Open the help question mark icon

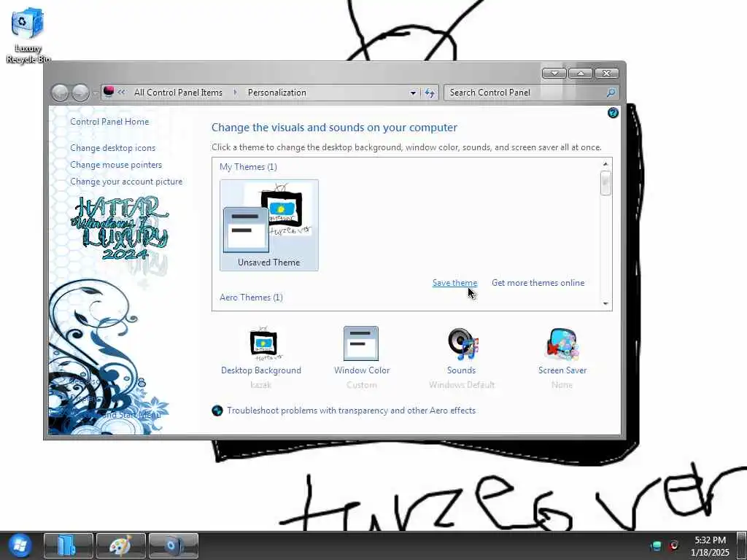[x=613, y=113]
